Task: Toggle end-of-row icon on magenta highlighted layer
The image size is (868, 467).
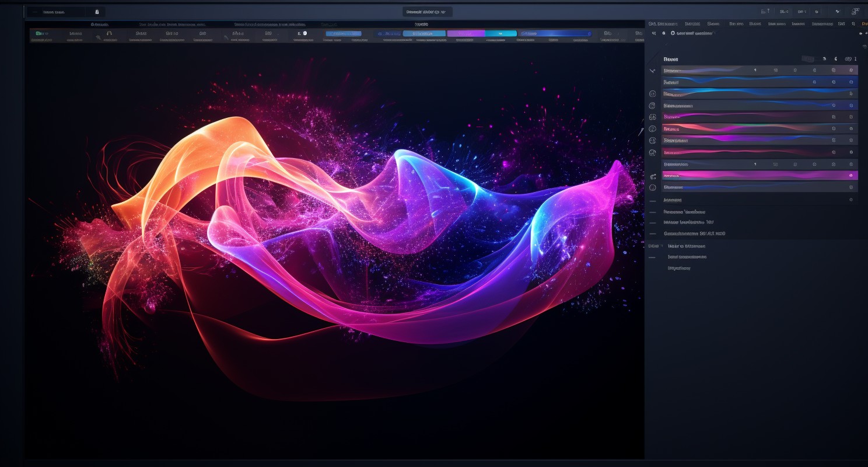Action: tap(850, 175)
